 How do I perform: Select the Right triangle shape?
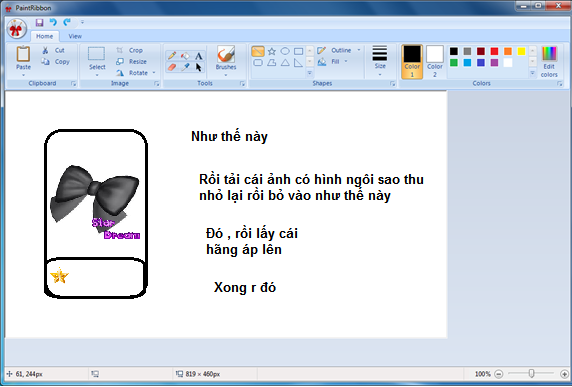coord(298,63)
